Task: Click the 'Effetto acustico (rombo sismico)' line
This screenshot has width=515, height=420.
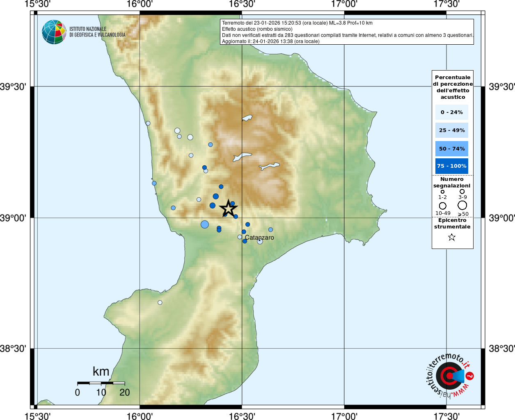Action: point(257,29)
